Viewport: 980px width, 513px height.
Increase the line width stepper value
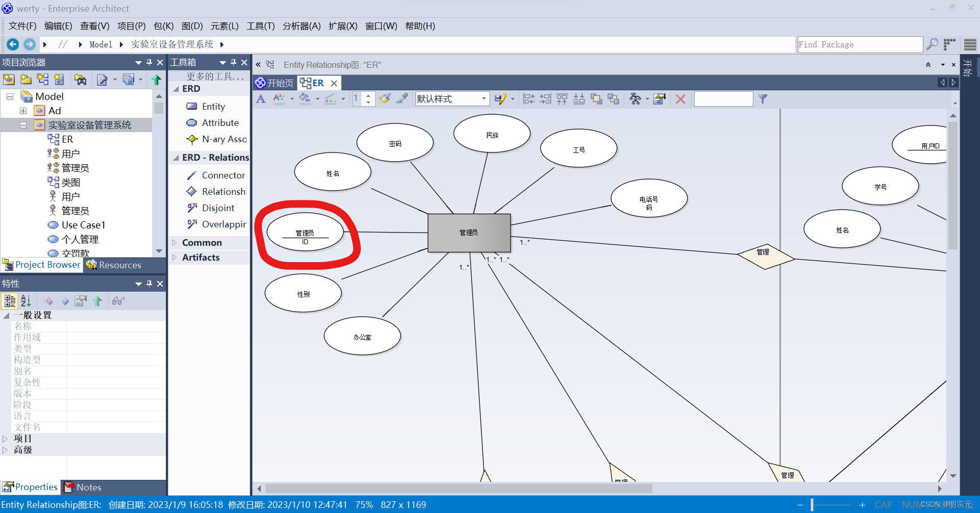(x=368, y=95)
